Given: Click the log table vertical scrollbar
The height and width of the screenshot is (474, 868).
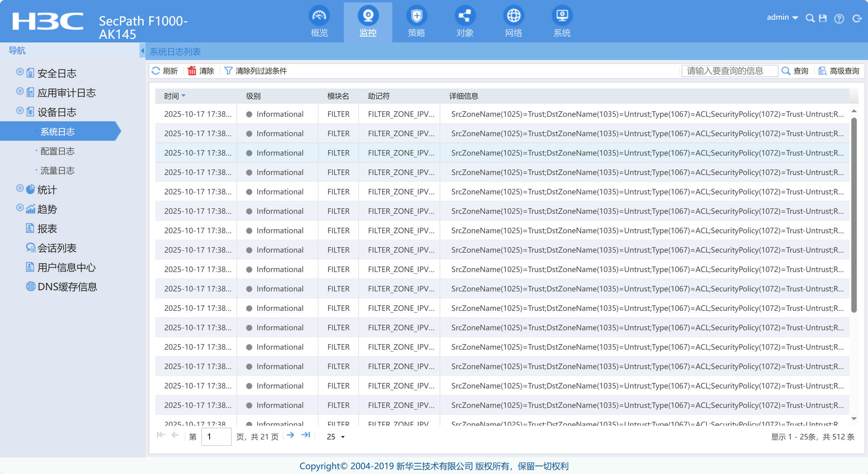Looking at the screenshot, I should [x=853, y=216].
